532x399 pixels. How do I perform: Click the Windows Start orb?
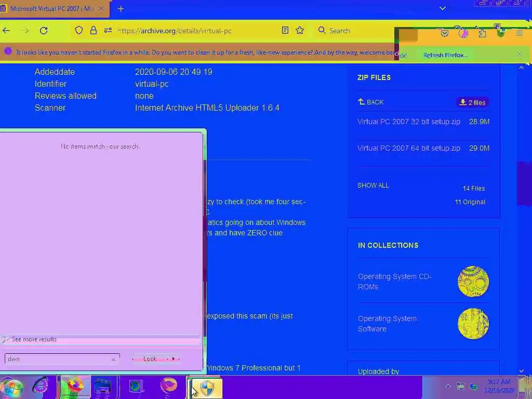[12, 387]
